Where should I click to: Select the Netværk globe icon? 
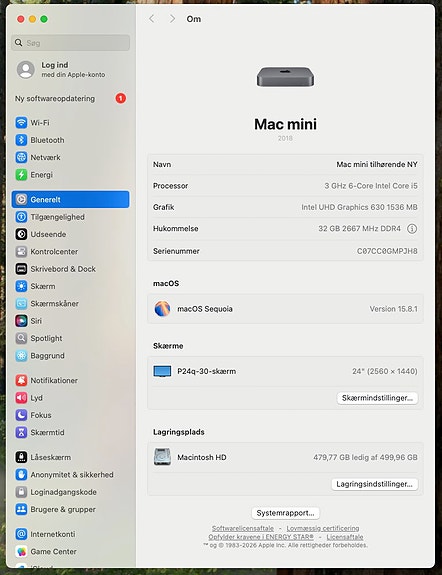pos(21,157)
